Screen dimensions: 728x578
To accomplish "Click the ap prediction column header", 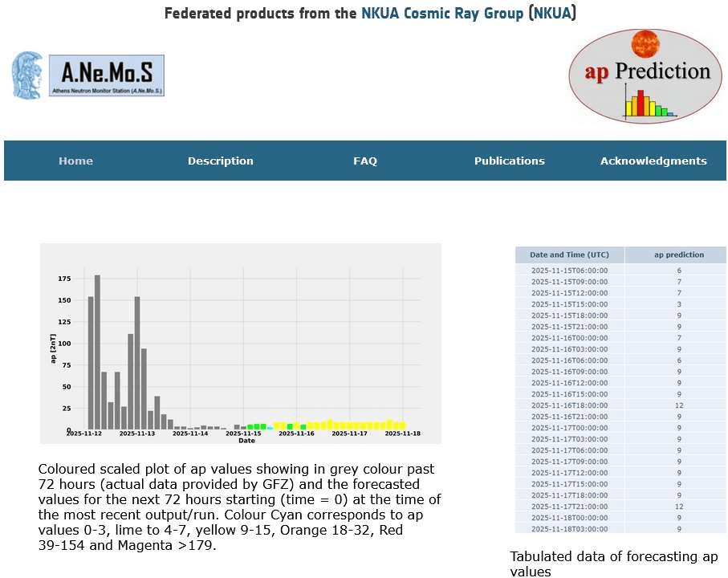I will click(678, 255).
